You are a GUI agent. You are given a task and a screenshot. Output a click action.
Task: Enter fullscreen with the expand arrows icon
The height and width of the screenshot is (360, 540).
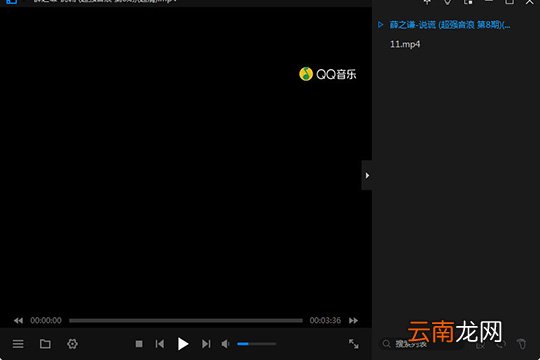point(354,344)
